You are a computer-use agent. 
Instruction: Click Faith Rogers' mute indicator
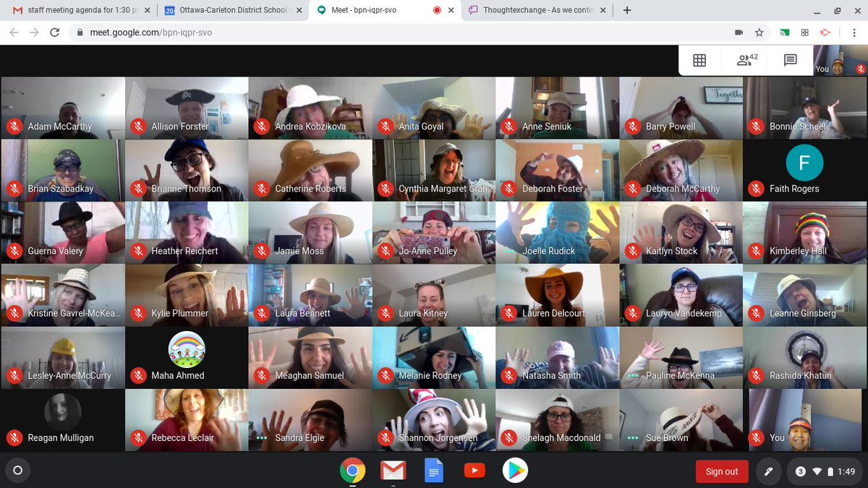point(757,188)
